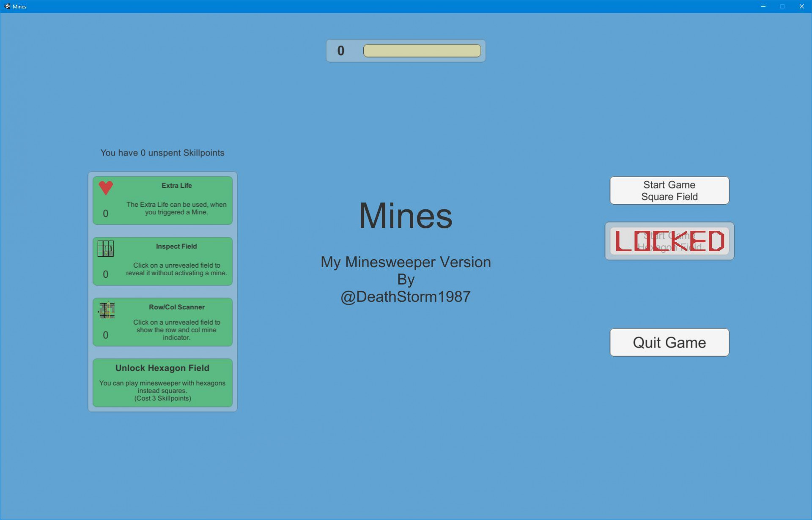This screenshot has width=812, height=520.
Task: Click the unspent Skillpoints message
Action: tap(162, 153)
